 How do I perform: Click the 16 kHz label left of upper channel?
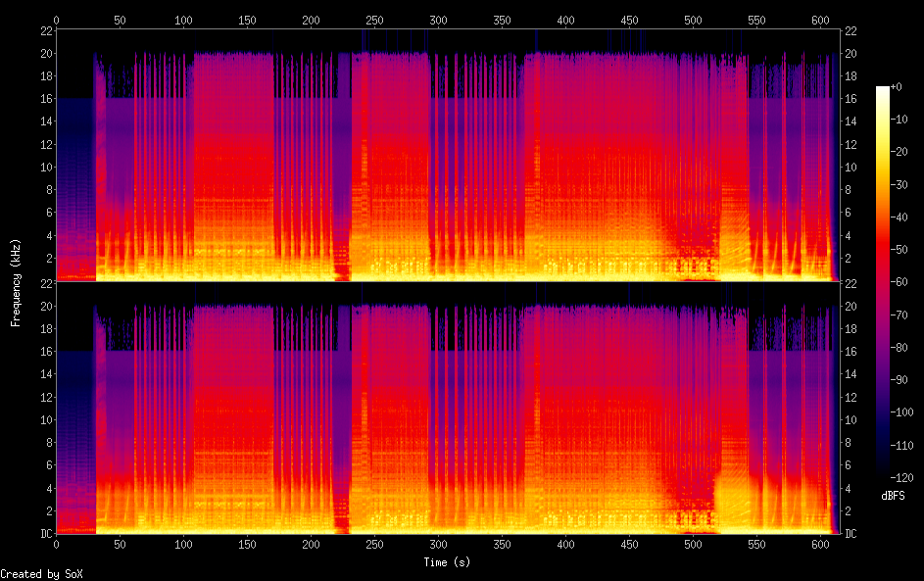pyautogui.click(x=45, y=99)
